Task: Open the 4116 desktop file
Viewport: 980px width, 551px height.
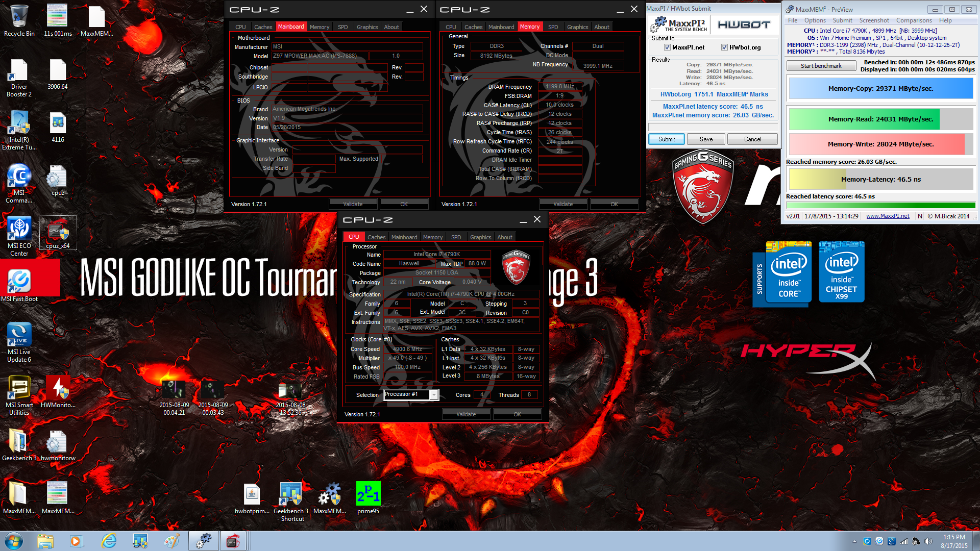Action: [58, 127]
